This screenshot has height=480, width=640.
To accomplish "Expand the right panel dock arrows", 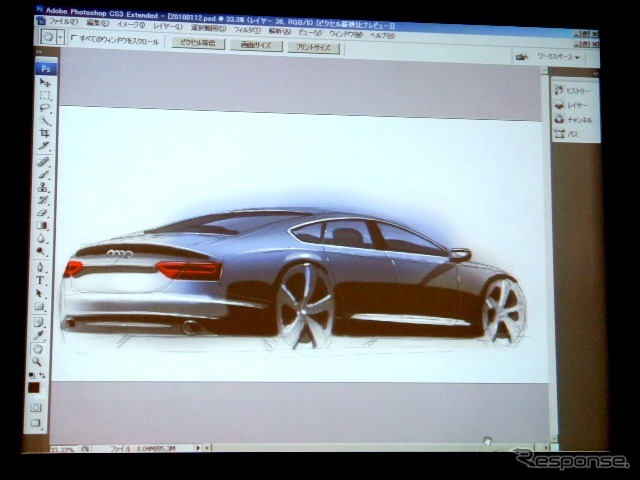I will tap(596, 73).
